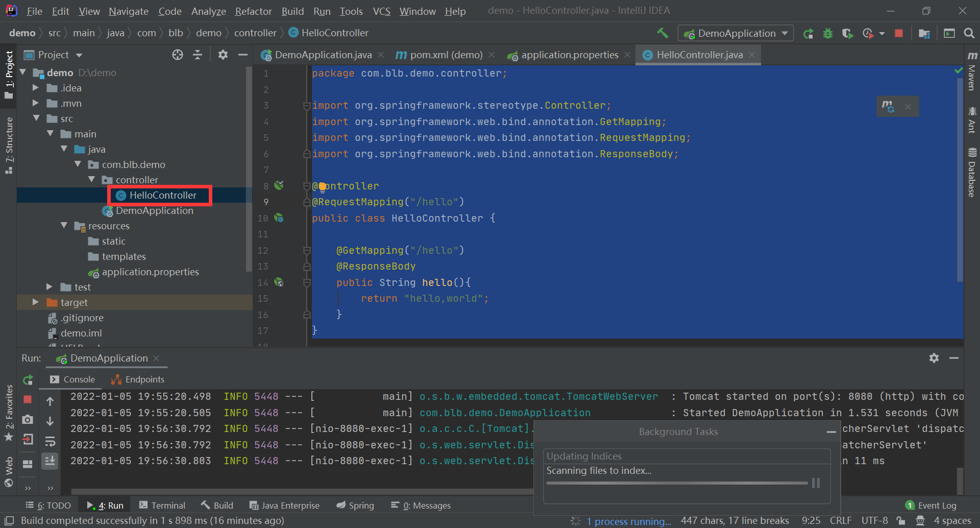
Task: Toggle Favorites tool window on left sidebar
Action: [x=9, y=414]
